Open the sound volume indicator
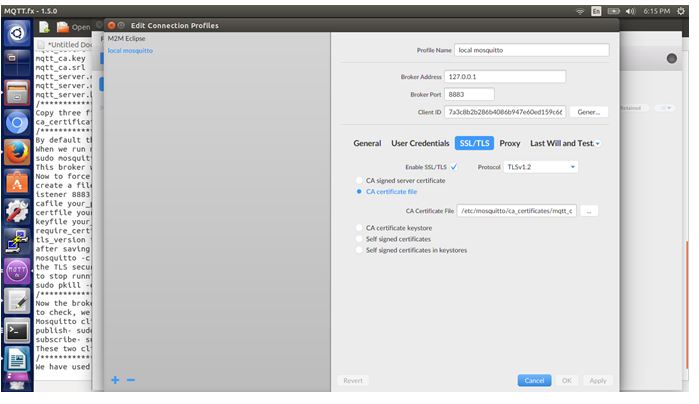The height and width of the screenshot is (404, 699). (x=630, y=11)
